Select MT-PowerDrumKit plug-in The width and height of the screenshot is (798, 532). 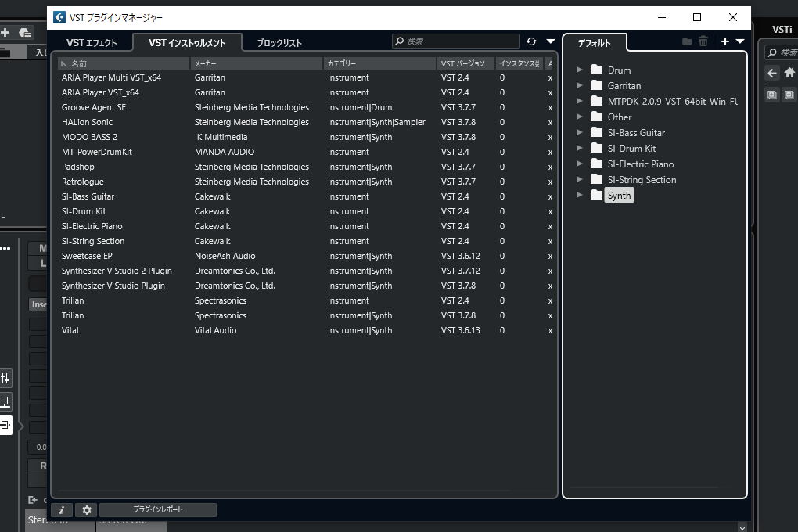pyautogui.click(x=97, y=152)
